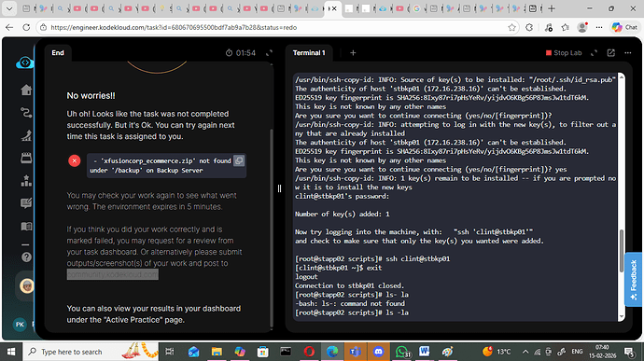Copy the error message with the copy icon

point(239,160)
